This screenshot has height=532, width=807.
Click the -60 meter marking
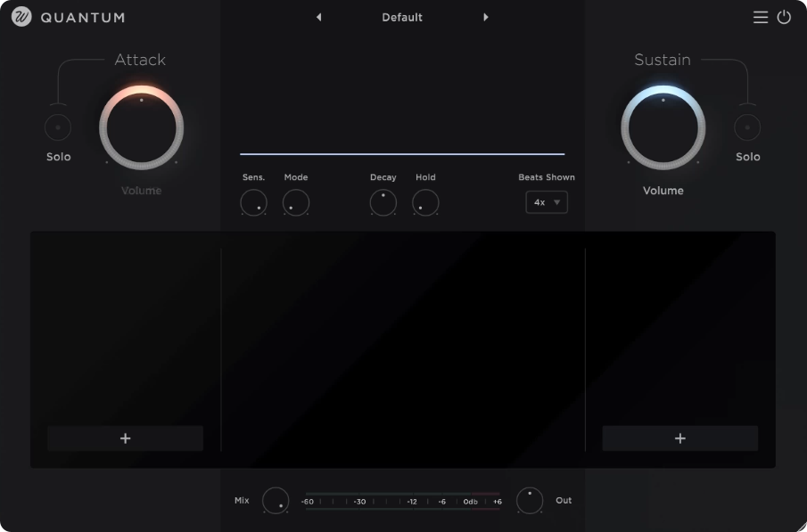click(x=308, y=502)
